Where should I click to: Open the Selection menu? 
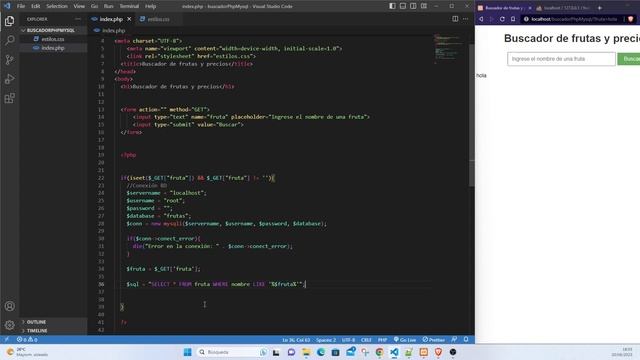tap(57, 6)
